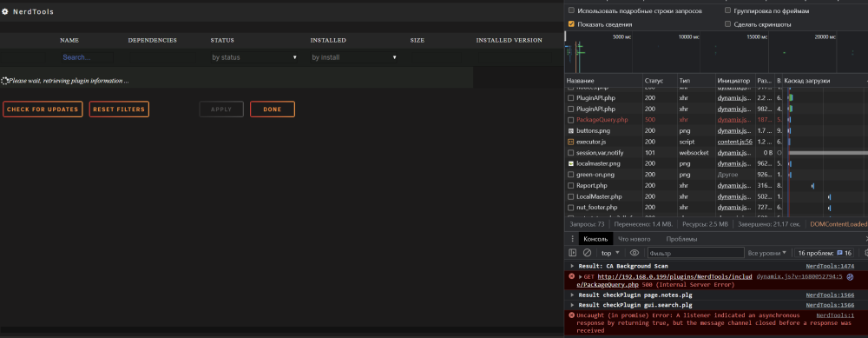Open the 'by status' filter dropdown

pos(254,57)
